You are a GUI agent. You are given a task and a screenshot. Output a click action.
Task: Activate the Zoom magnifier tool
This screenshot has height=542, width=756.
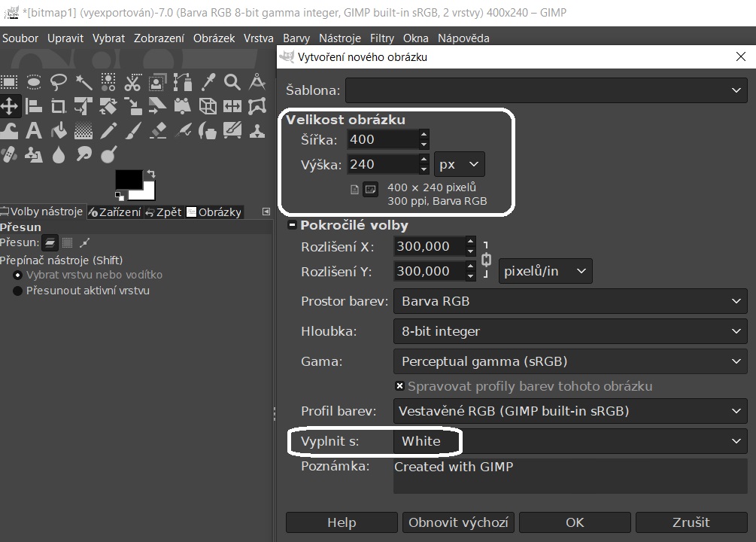tap(232, 83)
